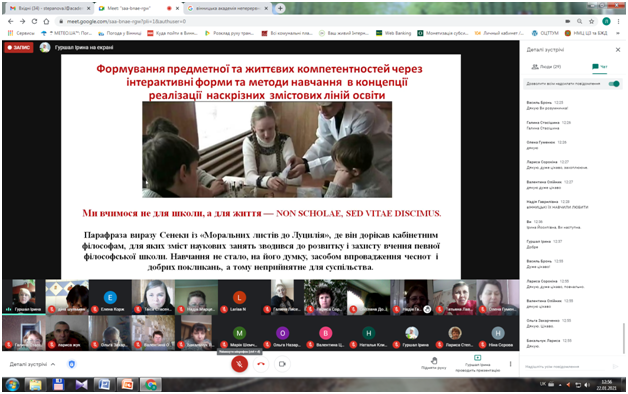Open File Explorer from the taskbar
628x394 pixels.
click(36, 385)
